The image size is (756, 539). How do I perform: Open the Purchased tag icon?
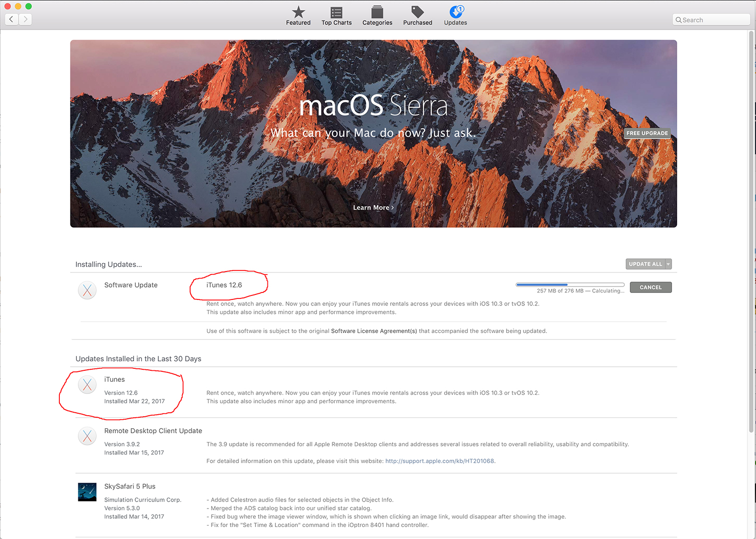pyautogui.click(x=418, y=12)
